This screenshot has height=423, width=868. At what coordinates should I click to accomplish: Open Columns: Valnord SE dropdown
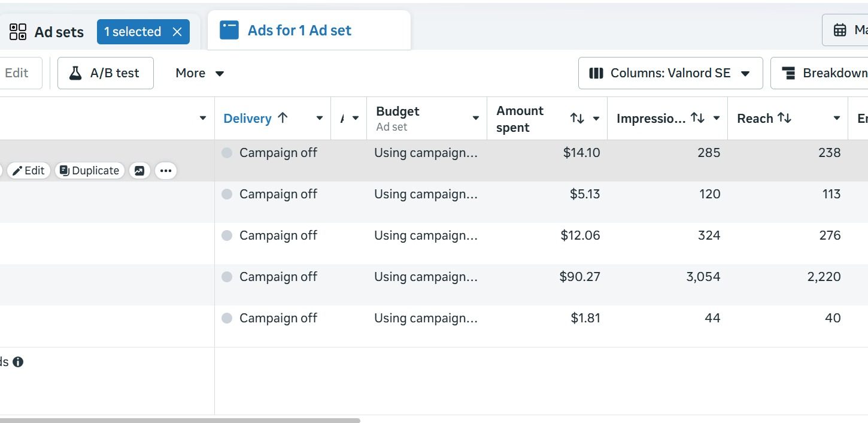pyautogui.click(x=670, y=73)
